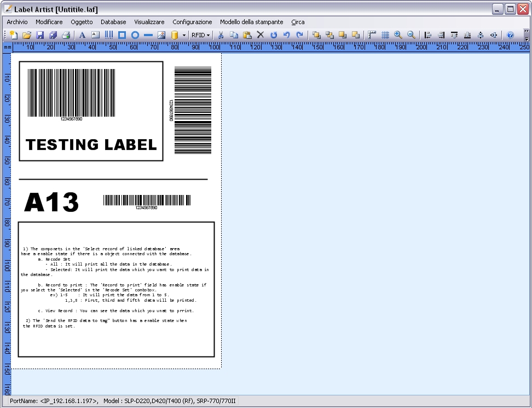Open the RFID dropdown

(x=200, y=35)
